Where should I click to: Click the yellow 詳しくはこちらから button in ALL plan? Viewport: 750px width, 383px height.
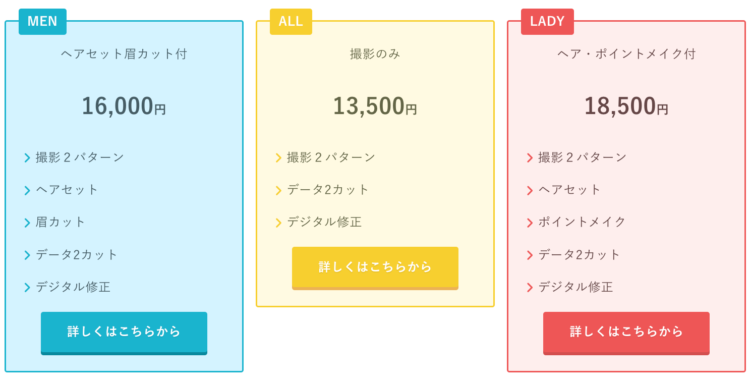(375, 268)
